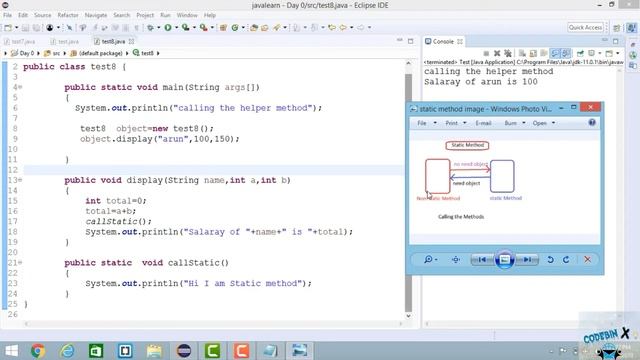The width and height of the screenshot is (640, 360).
Task: Open the Project menu
Action: tap(145, 15)
